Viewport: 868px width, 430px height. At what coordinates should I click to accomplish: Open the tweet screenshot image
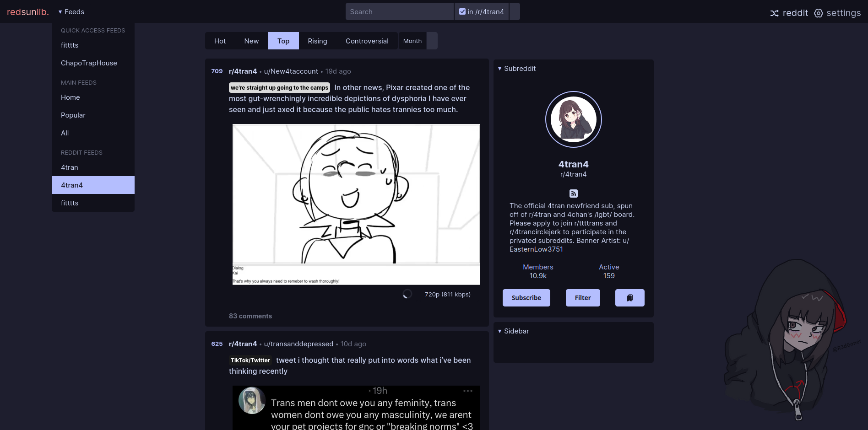click(x=356, y=408)
